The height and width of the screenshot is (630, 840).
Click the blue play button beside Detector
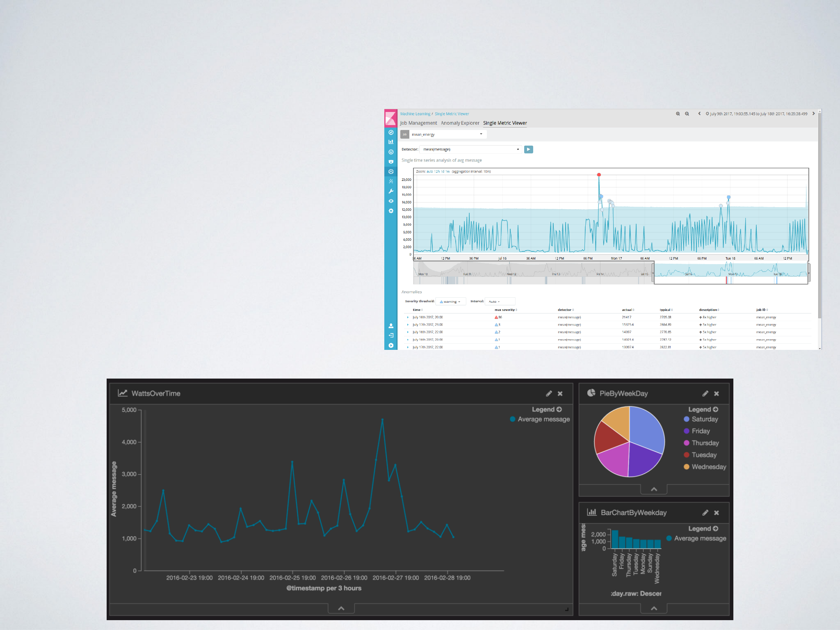(529, 149)
